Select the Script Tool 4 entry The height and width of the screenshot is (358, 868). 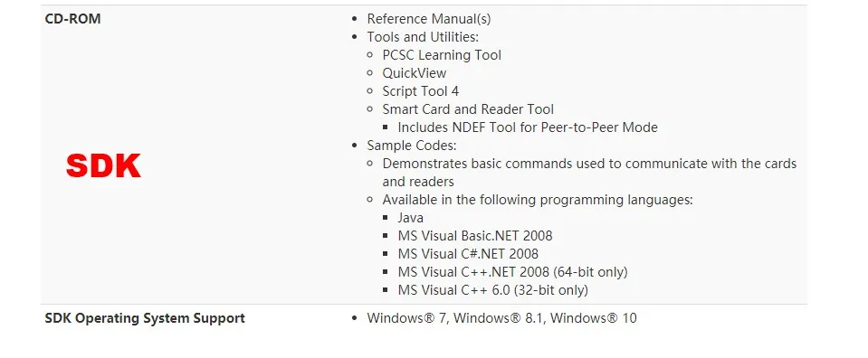421,91
